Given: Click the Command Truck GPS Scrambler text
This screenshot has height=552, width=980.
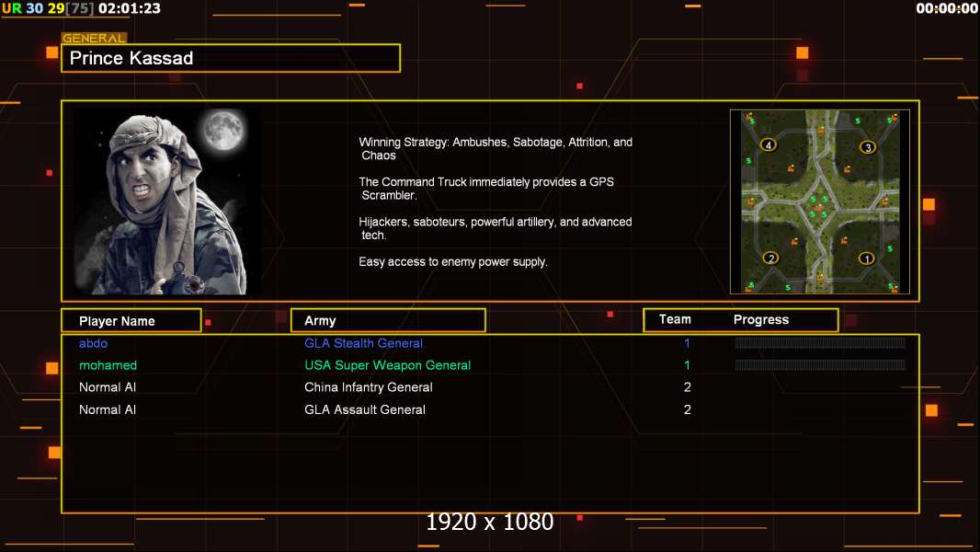Looking at the screenshot, I should (x=486, y=189).
